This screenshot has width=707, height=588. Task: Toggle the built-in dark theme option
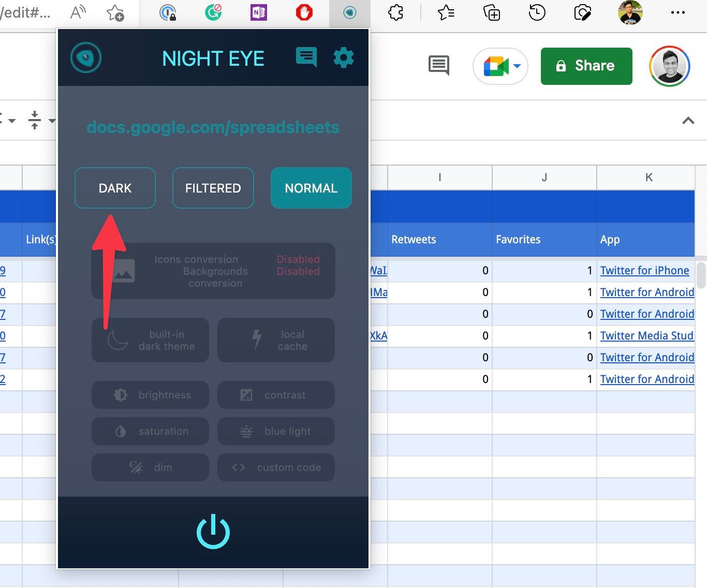(x=150, y=340)
